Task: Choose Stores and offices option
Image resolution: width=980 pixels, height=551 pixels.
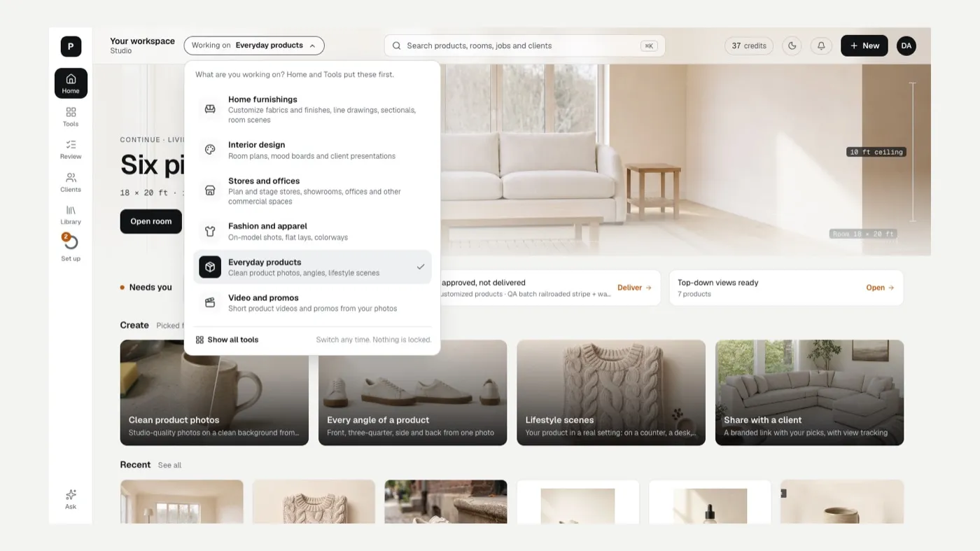Action: (312, 190)
